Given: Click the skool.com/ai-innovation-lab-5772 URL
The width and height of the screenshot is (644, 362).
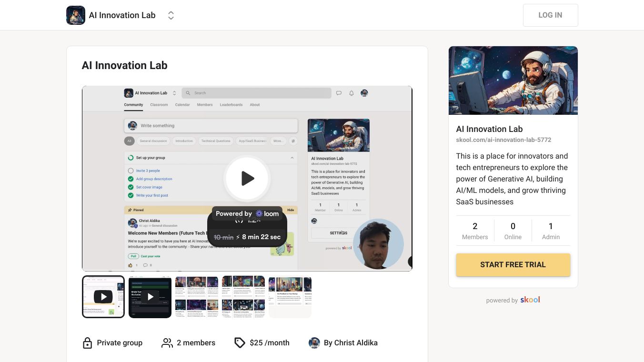Looking at the screenshot, I should coord(503,140).
